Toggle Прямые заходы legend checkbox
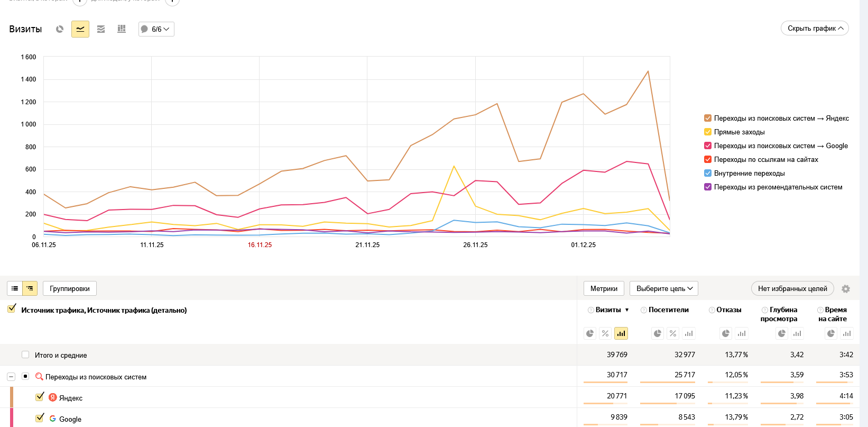 coord(708,132)
